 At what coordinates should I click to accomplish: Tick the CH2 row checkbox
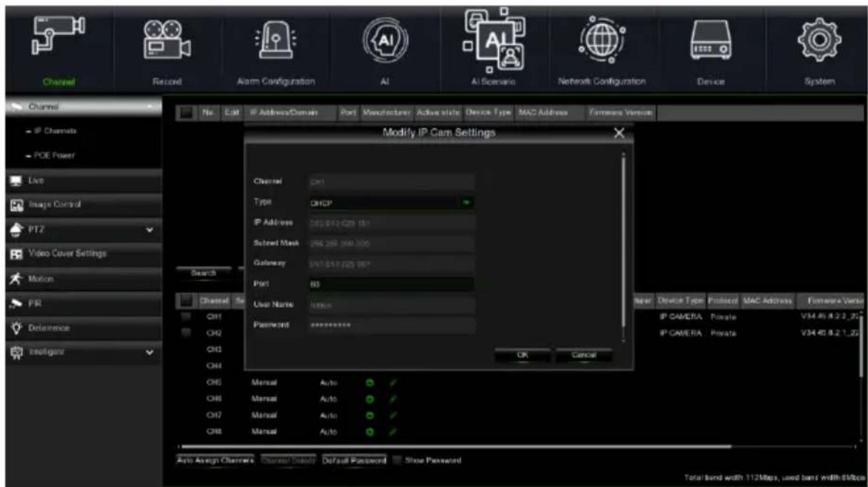coord(185,332)
